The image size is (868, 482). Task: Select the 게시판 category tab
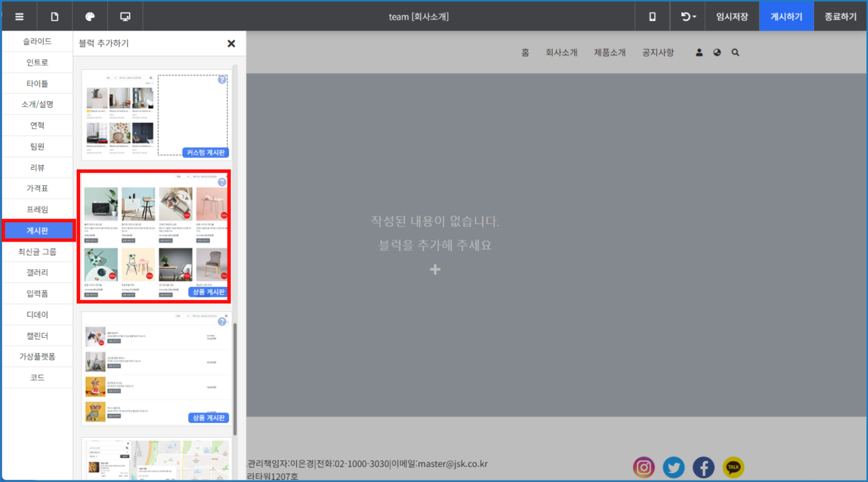point(38,230)
